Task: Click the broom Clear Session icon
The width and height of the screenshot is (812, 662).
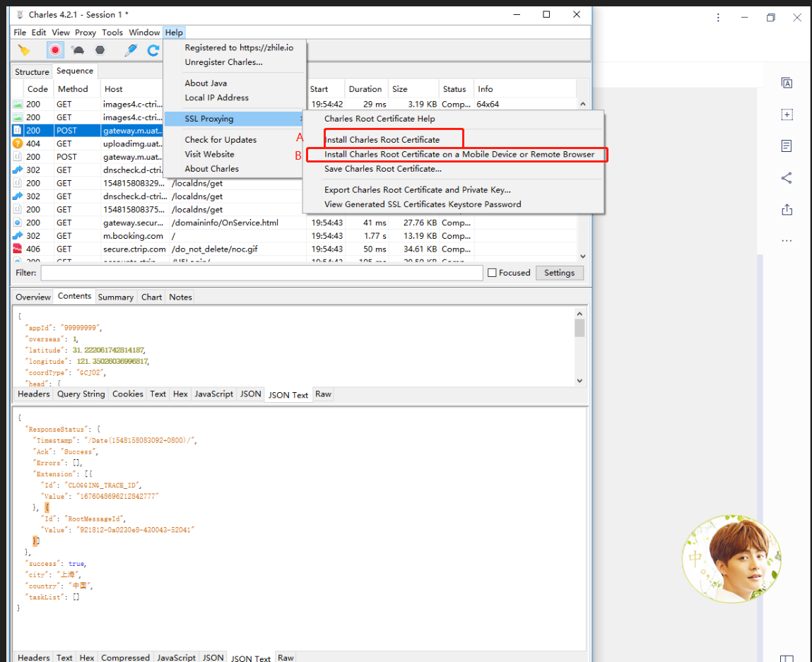Action: (x=24, y=50)
